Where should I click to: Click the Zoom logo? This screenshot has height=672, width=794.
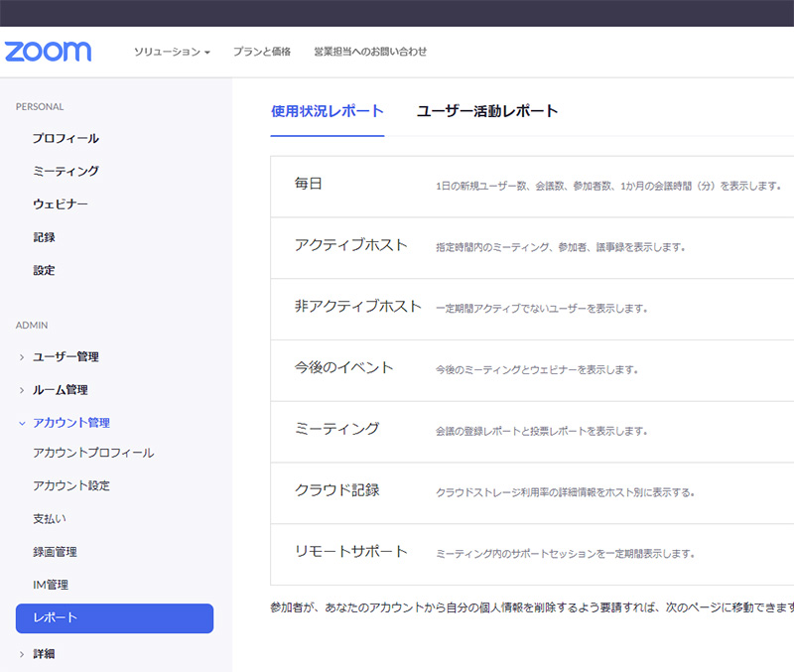pos(48,52)
